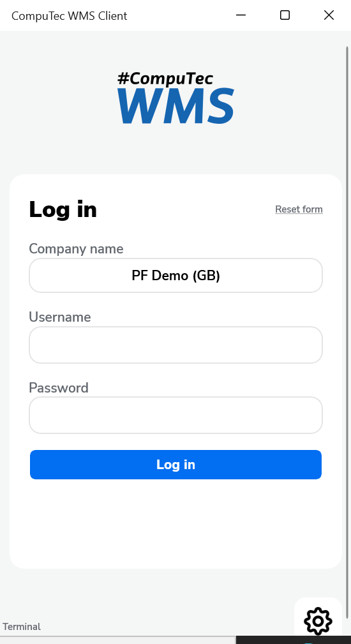The width and height of the screenshot is (351, 644).
Task: Focus the Username input field
Action: tap(175, 345)
